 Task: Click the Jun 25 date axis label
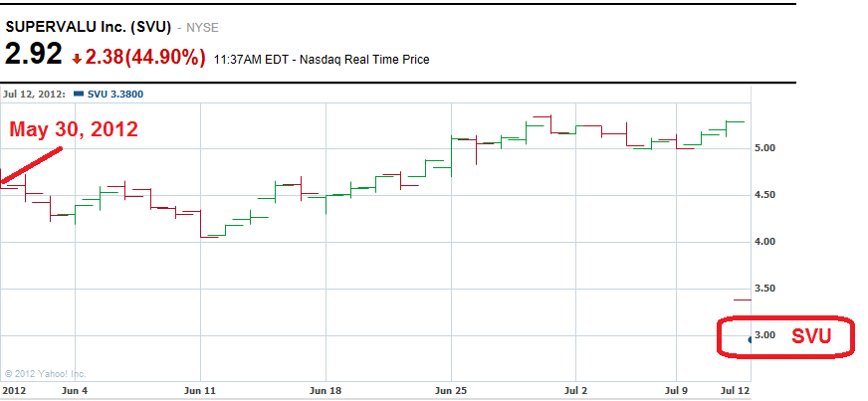tap(451, 390)
